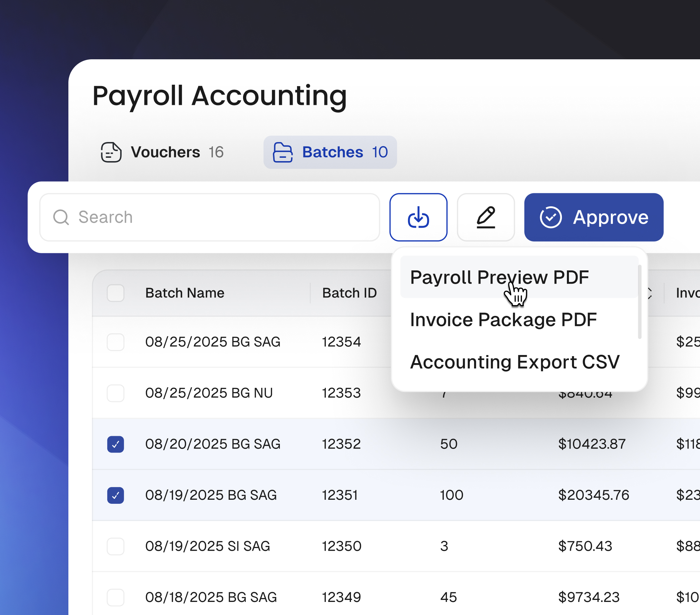
Task: Click the magnifier icon in search field
Action: [61, 217]
